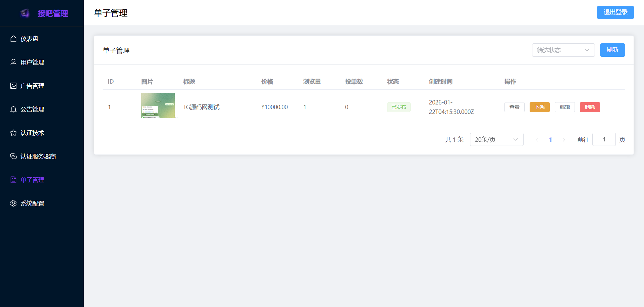Open the TG源码网测试 thumbnail image
The image size is (644, 307).
point(158,105)
